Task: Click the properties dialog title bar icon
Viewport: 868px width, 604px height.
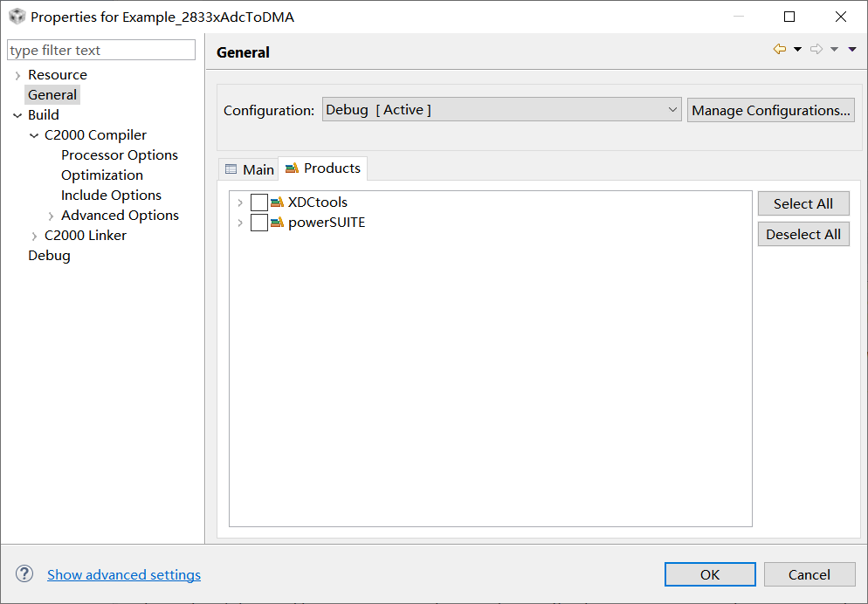Action: tap(17, 17)
